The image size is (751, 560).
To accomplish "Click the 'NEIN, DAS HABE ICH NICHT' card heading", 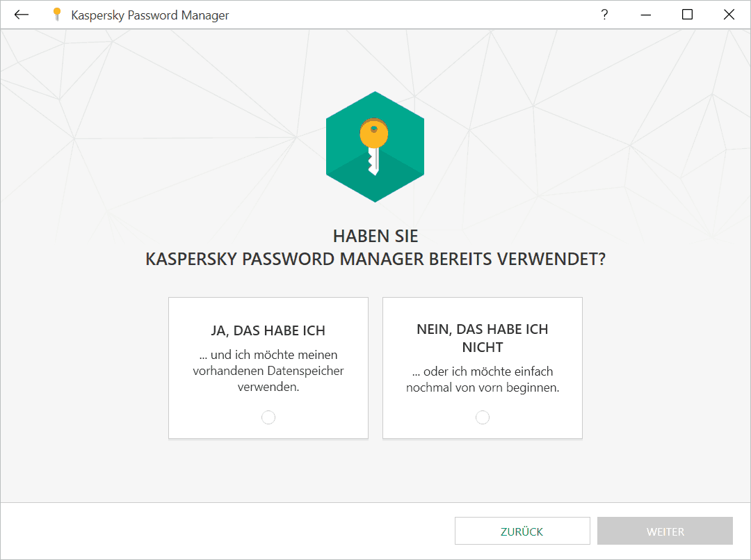I will point(483,338).
